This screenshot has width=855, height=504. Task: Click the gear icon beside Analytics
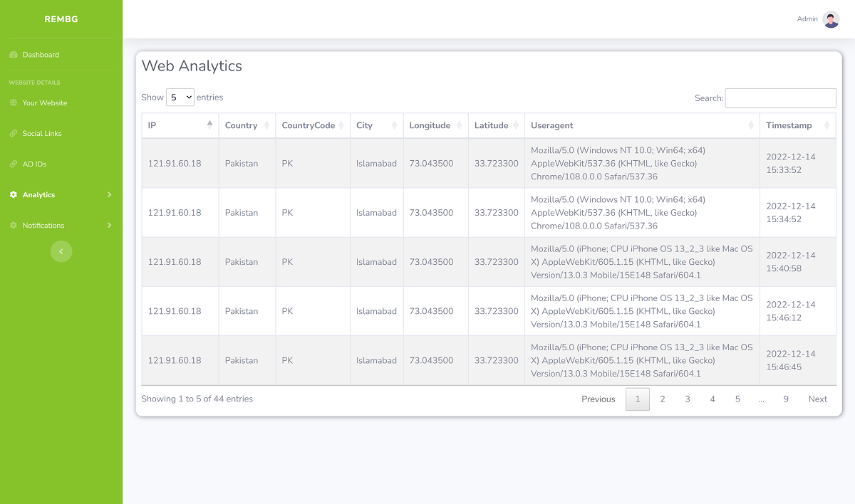tap(13, 195)
